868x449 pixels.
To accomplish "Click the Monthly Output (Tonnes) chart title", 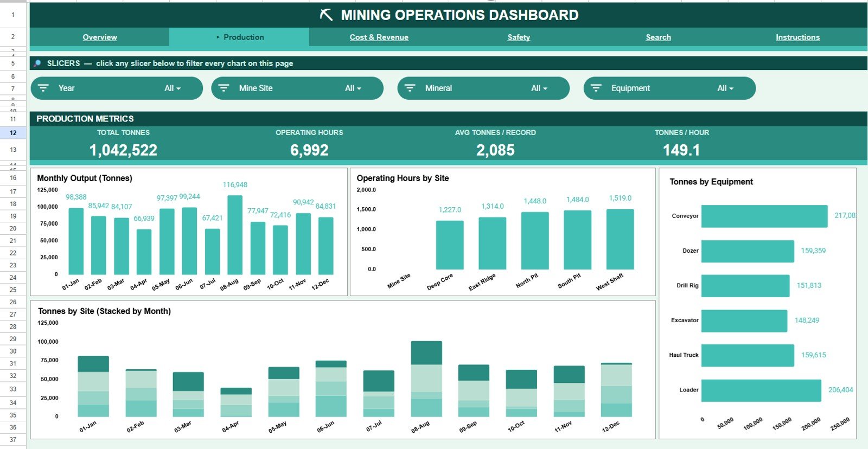I will click(x=85, y=178).
